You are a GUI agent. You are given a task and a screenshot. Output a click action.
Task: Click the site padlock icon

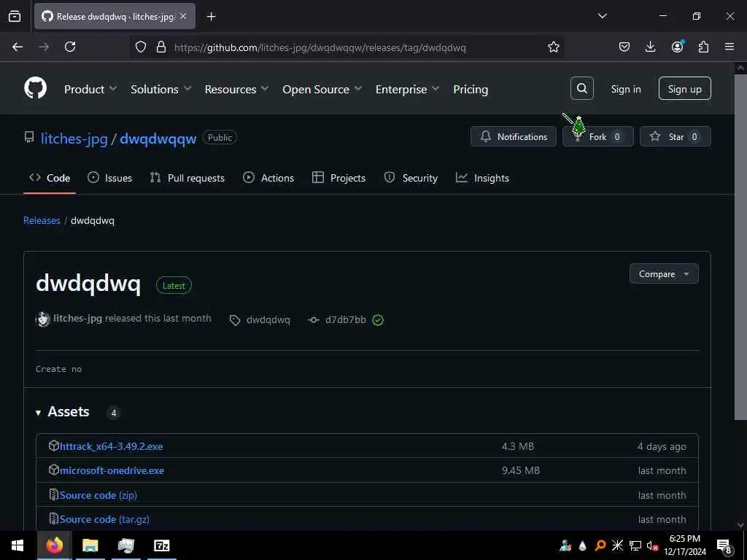click(161, 47)
